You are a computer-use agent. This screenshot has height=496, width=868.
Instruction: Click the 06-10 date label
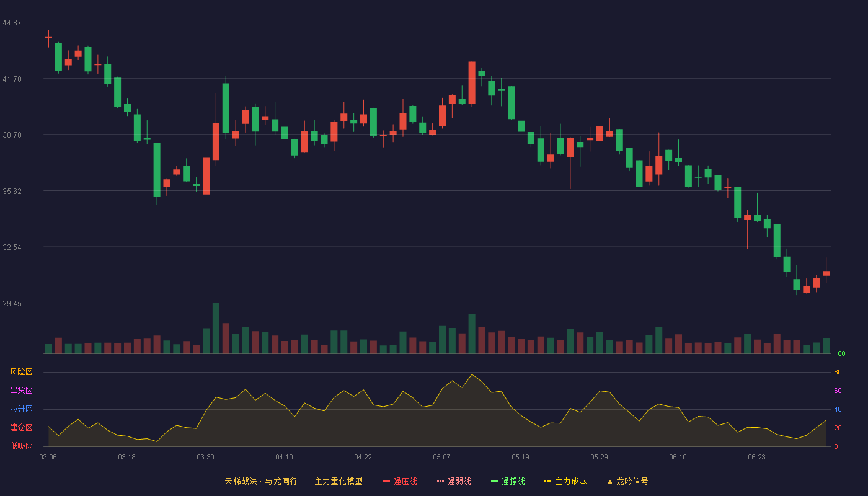tap(678, 457)
